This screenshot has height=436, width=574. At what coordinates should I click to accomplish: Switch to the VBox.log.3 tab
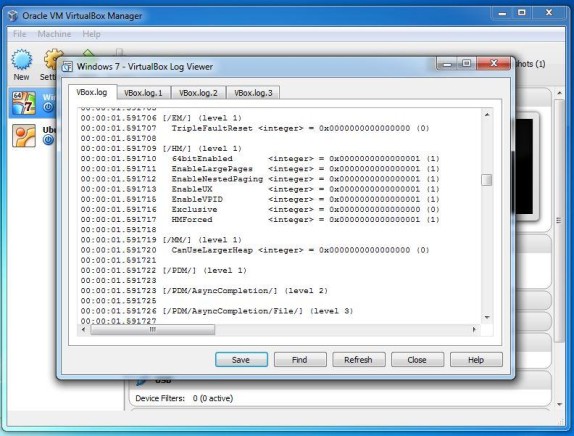tap(253, 93)
